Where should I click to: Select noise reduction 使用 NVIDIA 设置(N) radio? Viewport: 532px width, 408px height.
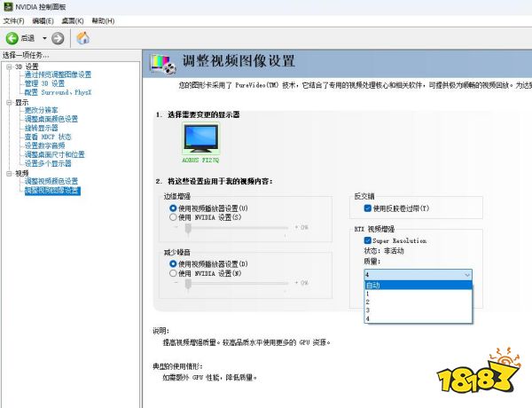(x=173, y=273)
